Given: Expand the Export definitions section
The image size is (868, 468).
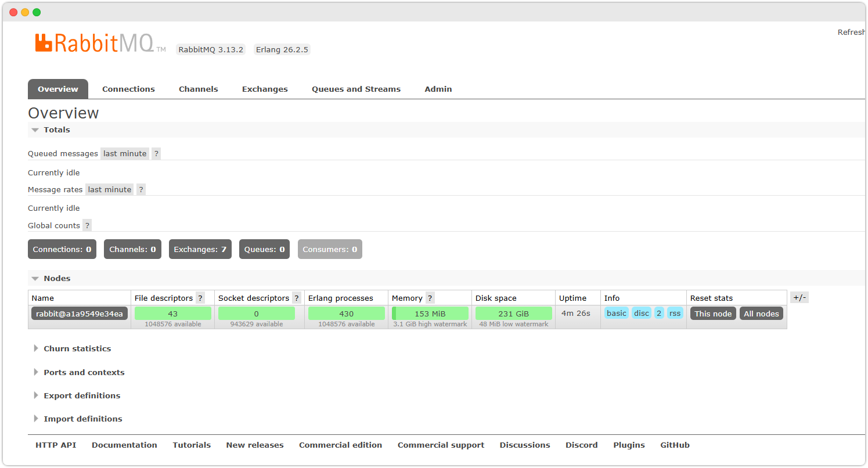Looking at the screenshot, I should click(x=77, y=395).
